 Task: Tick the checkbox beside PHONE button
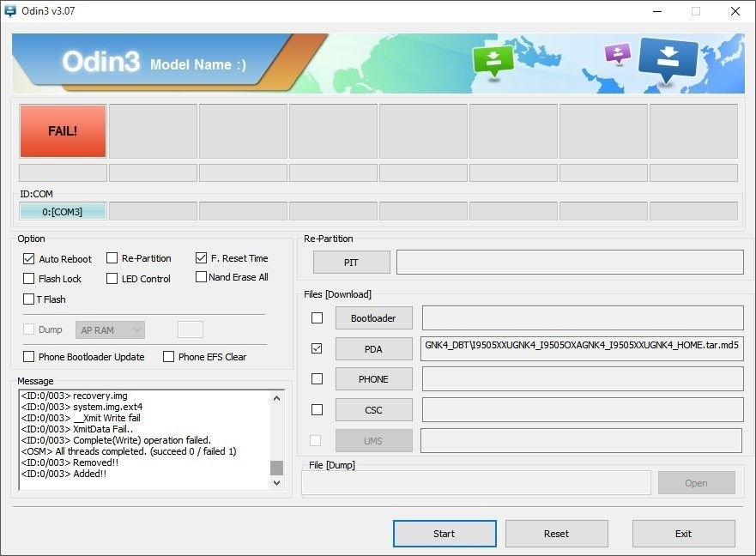(317, 379)
